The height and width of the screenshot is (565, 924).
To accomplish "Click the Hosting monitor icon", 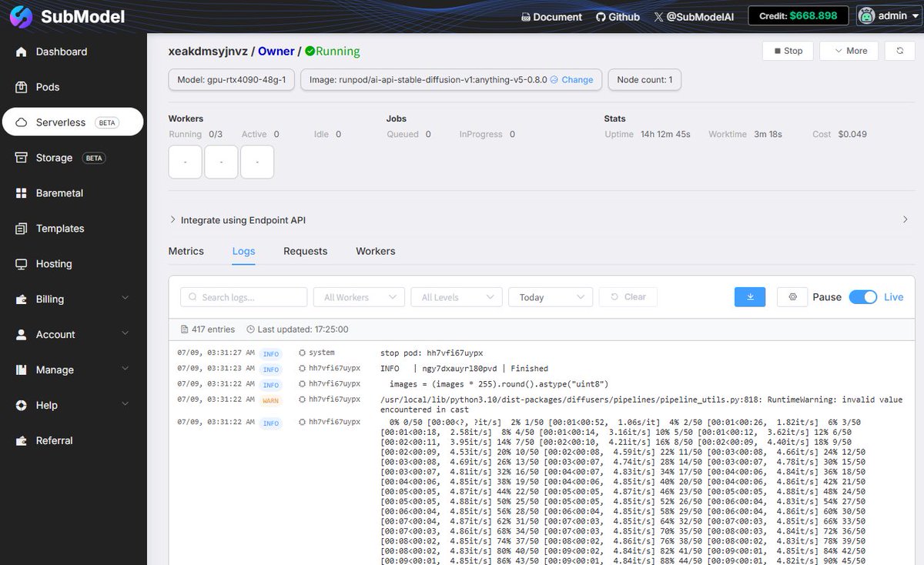I will [21, 264].
